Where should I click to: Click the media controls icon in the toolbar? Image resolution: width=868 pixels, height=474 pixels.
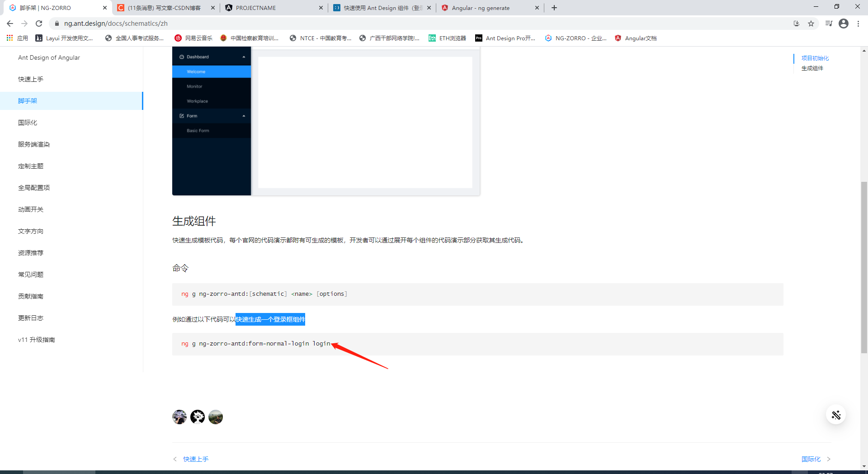828,23
